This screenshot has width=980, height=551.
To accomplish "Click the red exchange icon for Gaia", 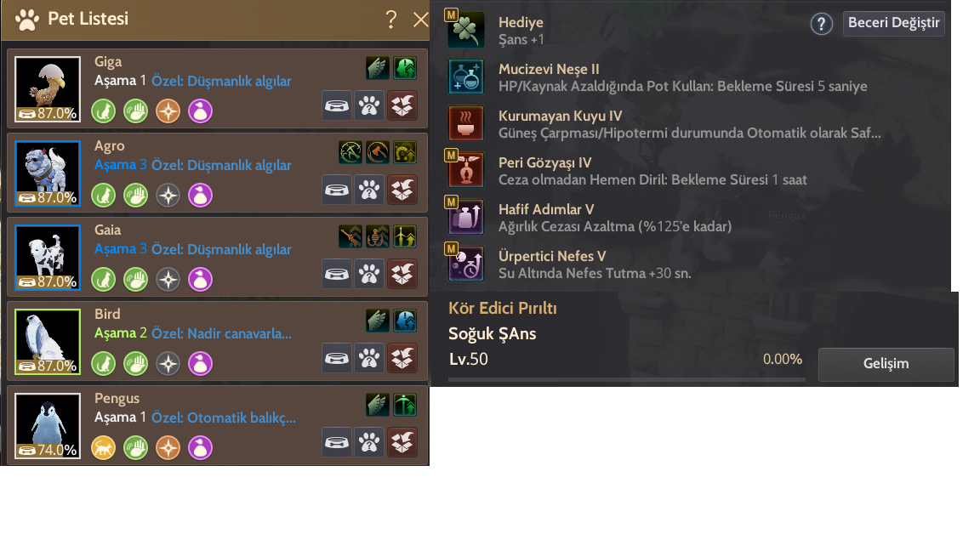I will click(x=402, y=275).
